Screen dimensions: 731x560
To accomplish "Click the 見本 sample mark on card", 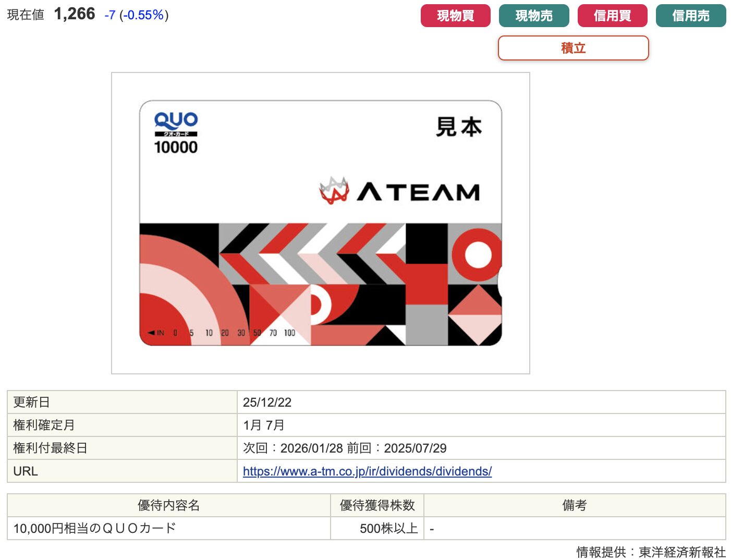I will (459, 127).
